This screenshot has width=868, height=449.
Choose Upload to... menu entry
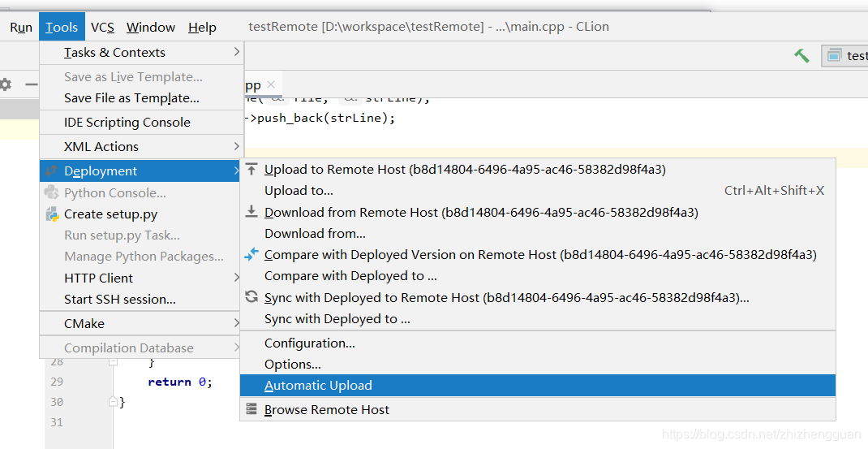tap(538, 190)
